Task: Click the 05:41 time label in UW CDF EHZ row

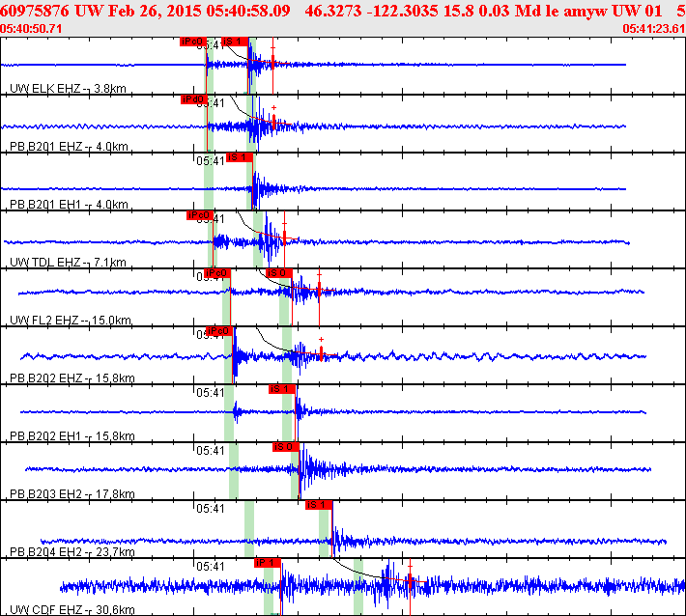Action: 210,567
